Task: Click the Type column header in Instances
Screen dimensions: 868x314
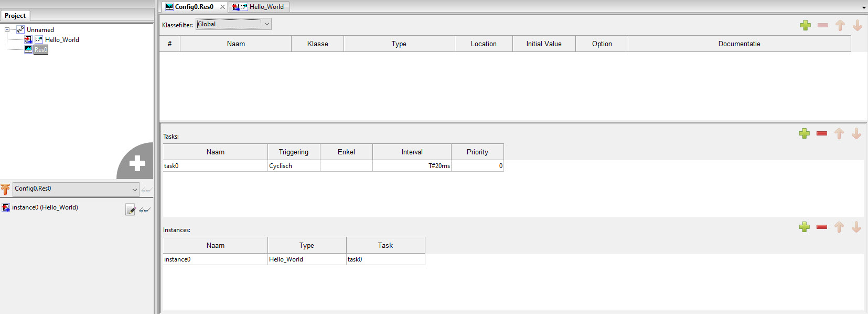Action: click(307, 245)
